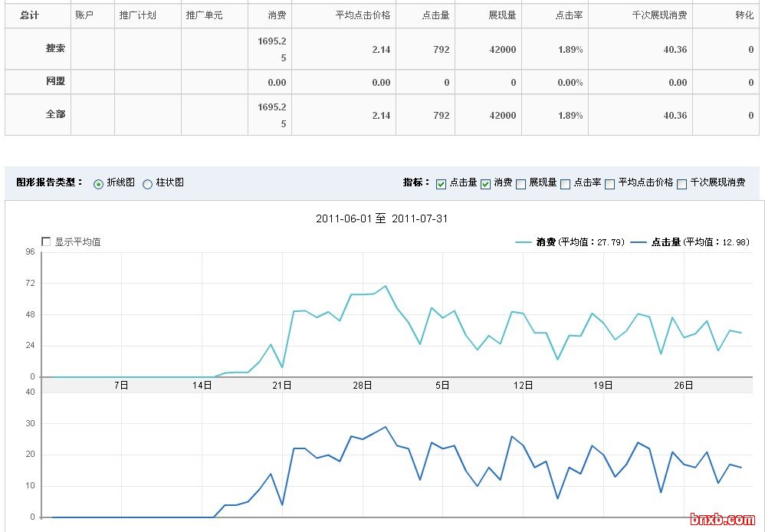This screenshot has height=532, width=765.
Task: Click the 消费 column header
Action: [277, 15]
